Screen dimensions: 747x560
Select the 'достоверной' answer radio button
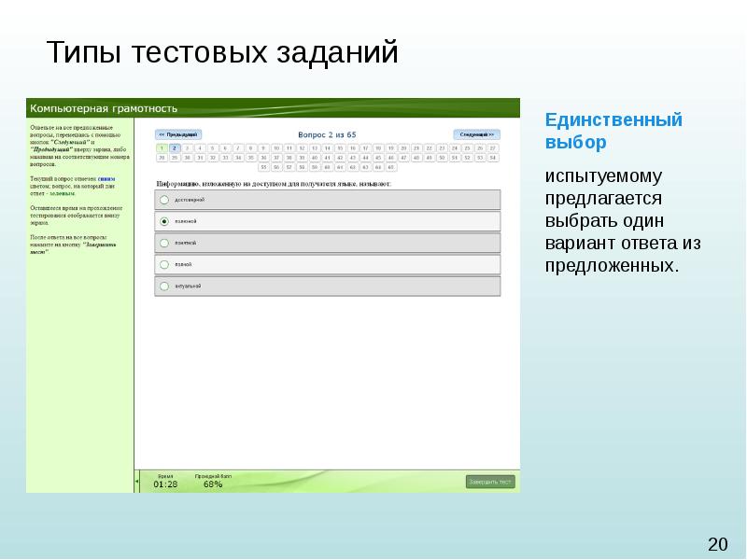pyautogui.click(x=164, y=200)
